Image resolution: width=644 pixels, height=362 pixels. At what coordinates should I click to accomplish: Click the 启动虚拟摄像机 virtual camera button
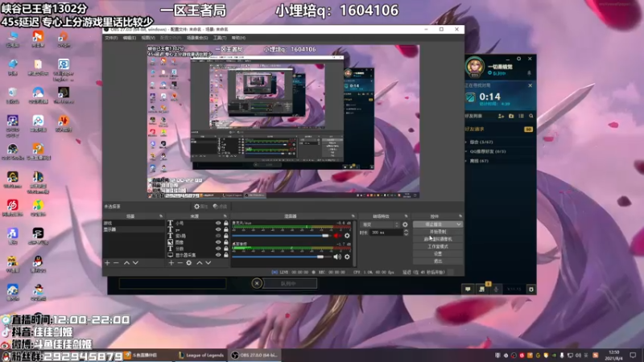[x=438, y=239]
